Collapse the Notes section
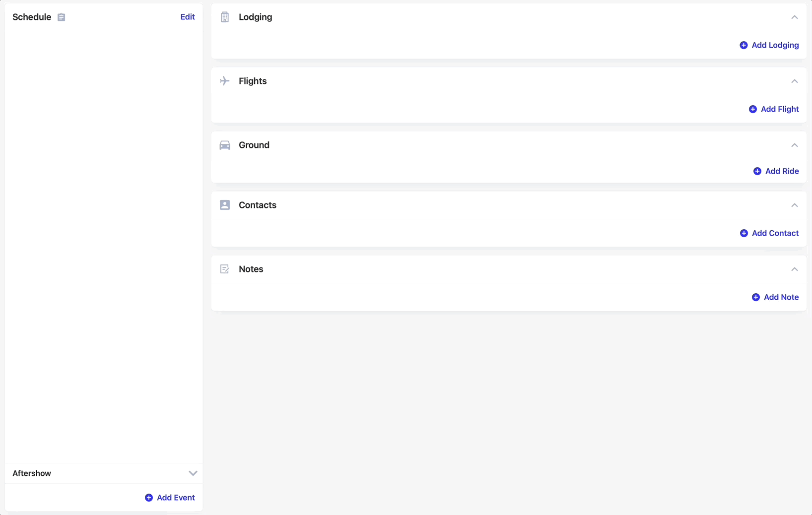812x515 pixels. [x=794, y=269]
